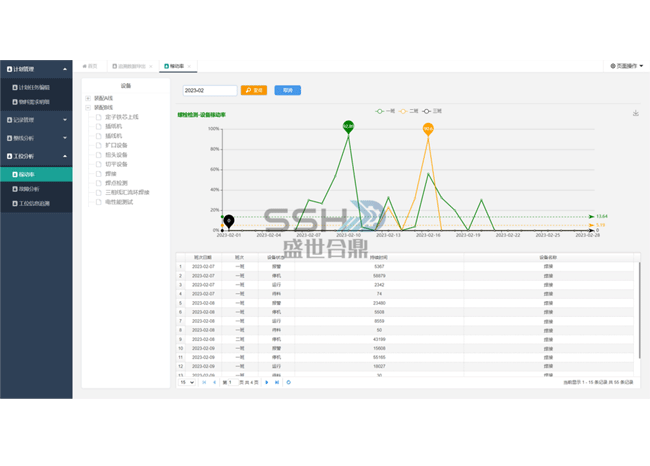Open 计划任务编辑 in the sidebar
This screenshot has width=650, height=466.
tap(36, 87)
